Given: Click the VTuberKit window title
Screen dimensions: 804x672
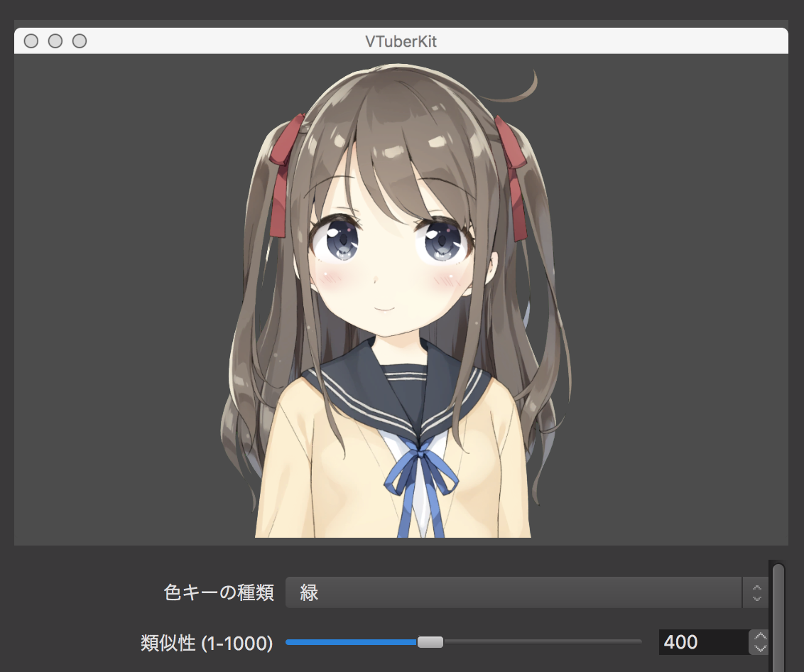Looking at the screenshot, I should (x=401, y=41).
